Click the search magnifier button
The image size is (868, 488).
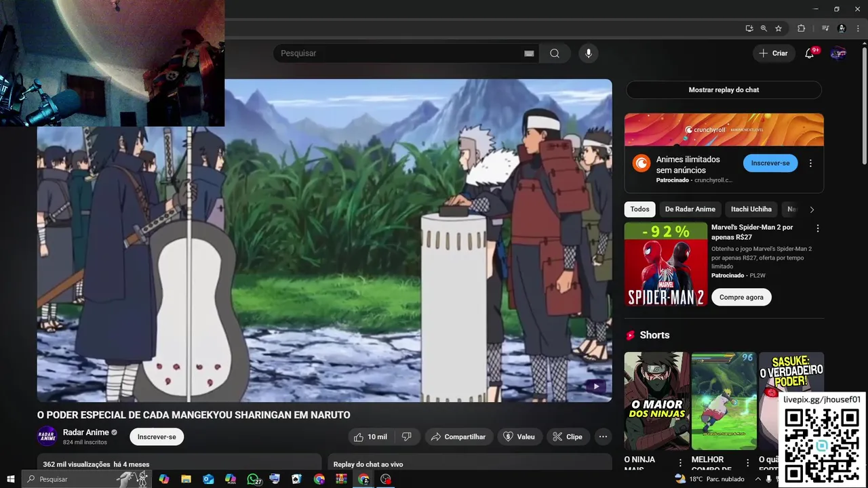pyautogui.click(x=555, y=54)
